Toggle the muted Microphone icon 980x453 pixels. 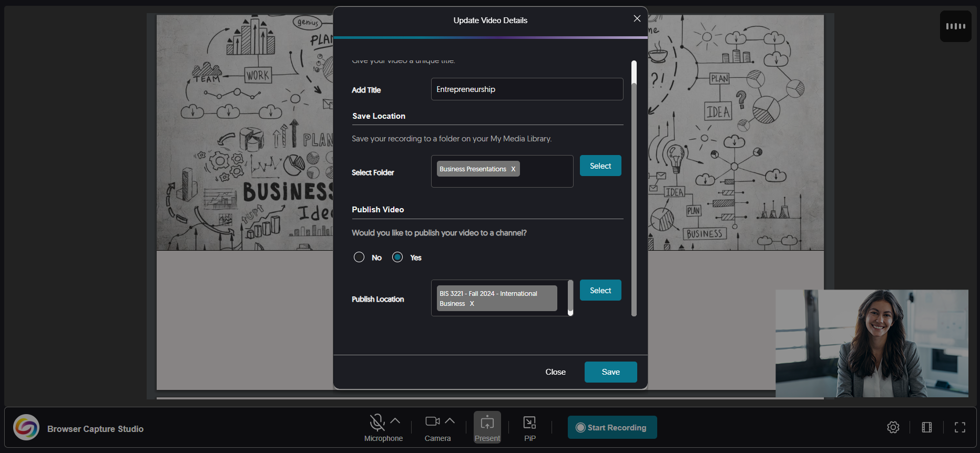pyautogui.click(x=377, y=422)
